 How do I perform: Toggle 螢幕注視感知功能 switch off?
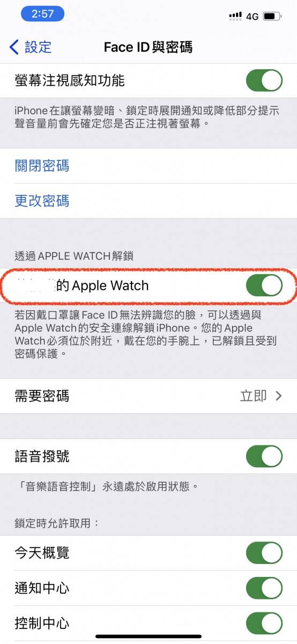coord(264,80)
